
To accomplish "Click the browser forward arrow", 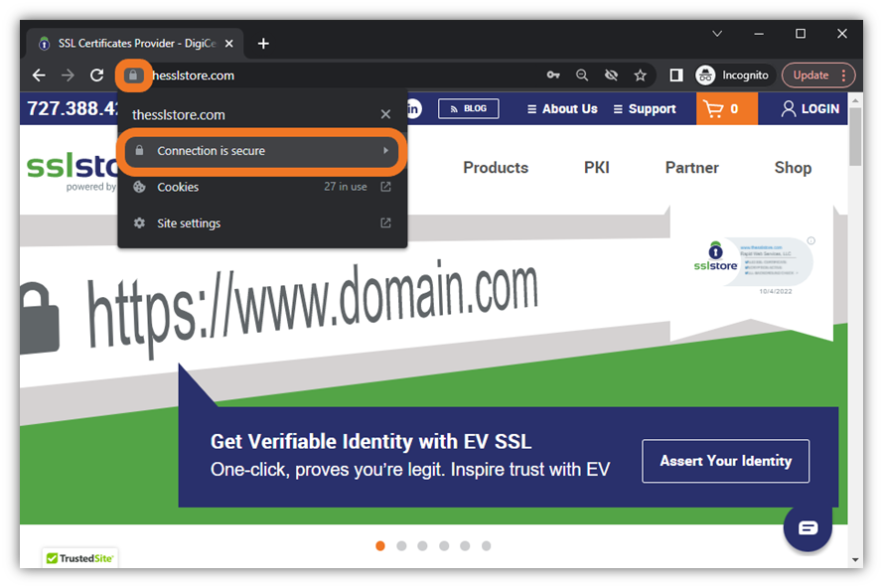I will click(x=68, y=75).
